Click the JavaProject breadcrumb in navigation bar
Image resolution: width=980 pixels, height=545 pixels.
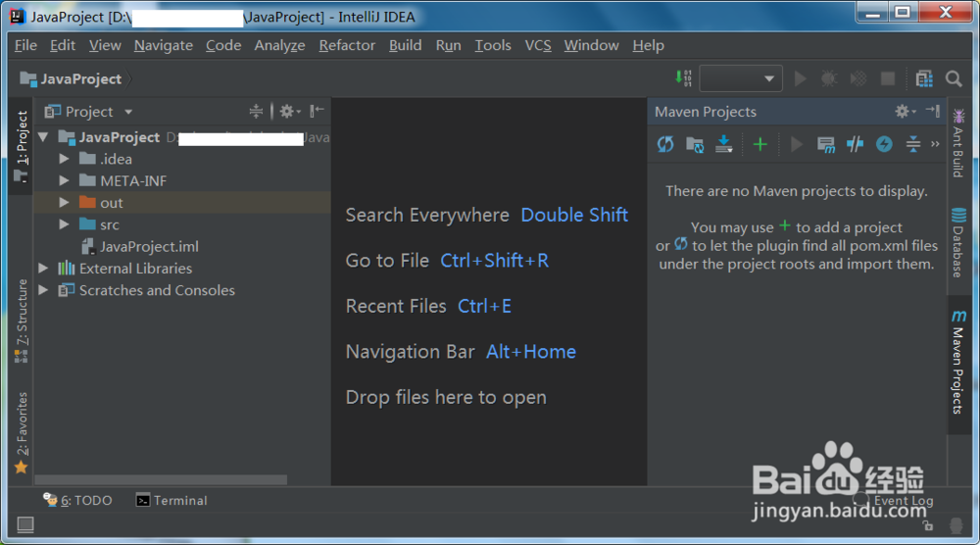coord(81,78)
